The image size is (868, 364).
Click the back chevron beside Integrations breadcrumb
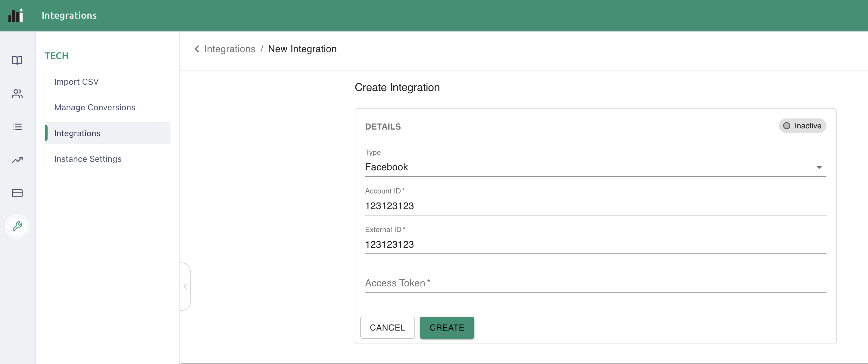pos(197,49)
